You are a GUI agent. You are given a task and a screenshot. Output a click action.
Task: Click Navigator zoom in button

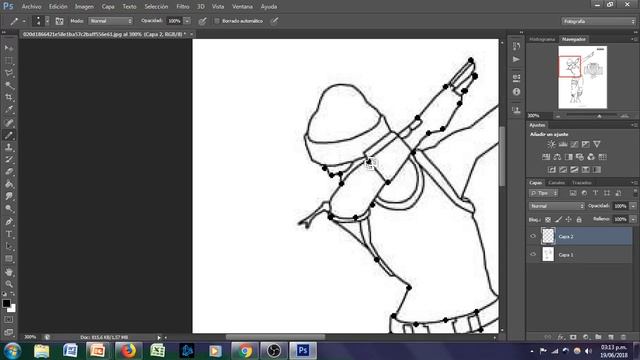624,116
